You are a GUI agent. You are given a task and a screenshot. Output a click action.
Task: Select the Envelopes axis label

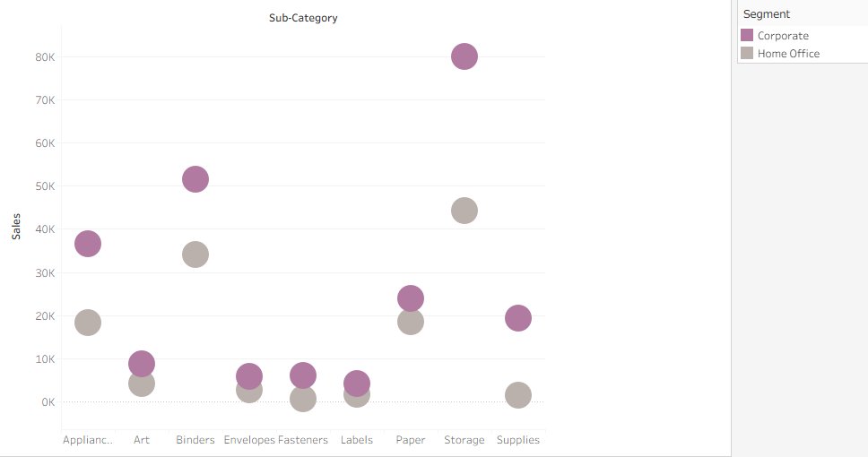249,440
